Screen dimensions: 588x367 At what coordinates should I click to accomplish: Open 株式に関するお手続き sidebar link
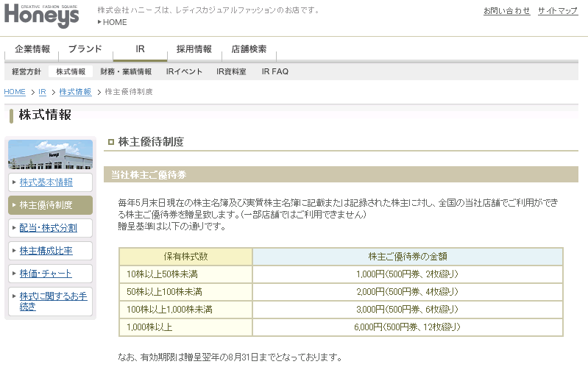53,302
